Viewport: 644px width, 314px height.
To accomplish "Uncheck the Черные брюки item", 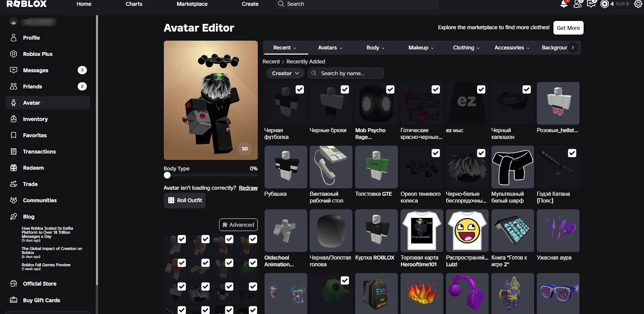I will click(x=345, y=90).
